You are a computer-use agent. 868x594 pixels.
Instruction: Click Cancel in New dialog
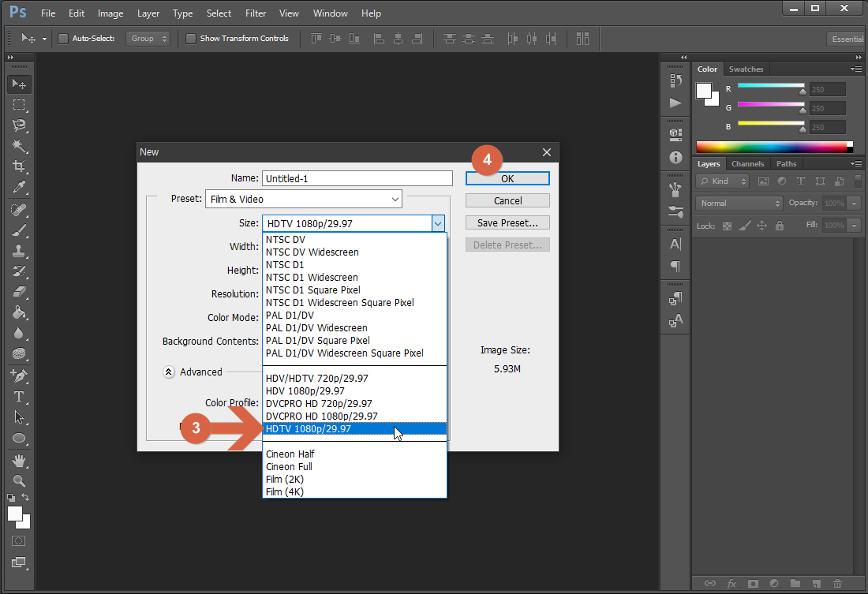point(507,200)
